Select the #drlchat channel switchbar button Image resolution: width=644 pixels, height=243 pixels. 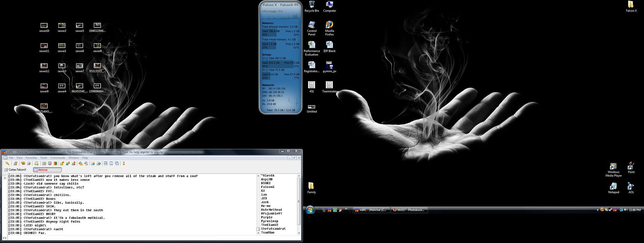(x=47, y=170)
